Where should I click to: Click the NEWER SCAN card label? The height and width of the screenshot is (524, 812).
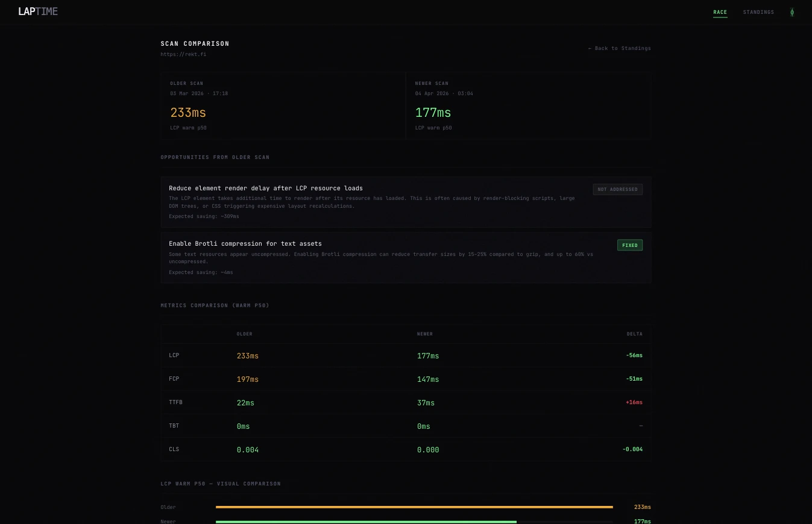432,83
